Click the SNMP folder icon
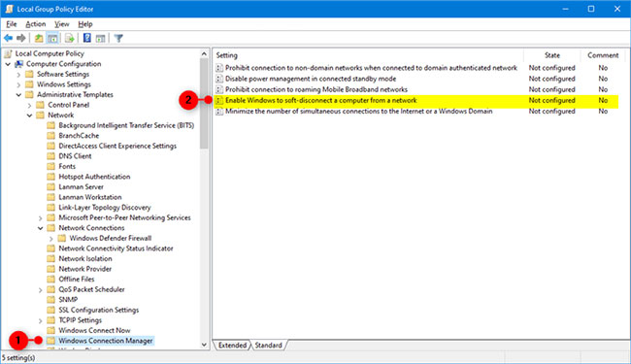Image resolution: width=631 pixels, height=364 pixels. [x=50, y=300]
